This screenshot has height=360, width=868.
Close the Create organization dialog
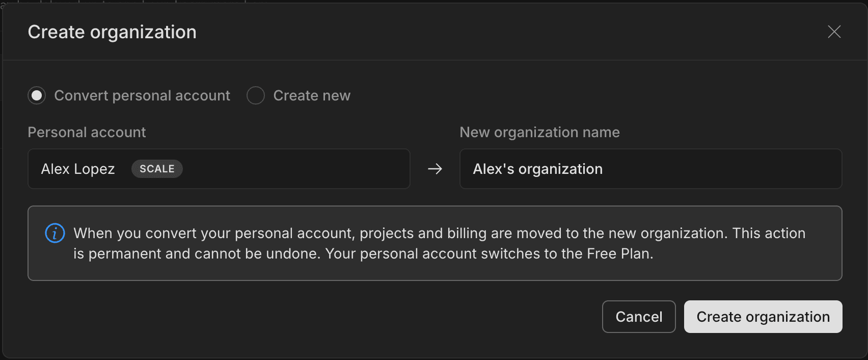[x=834, y=32]
